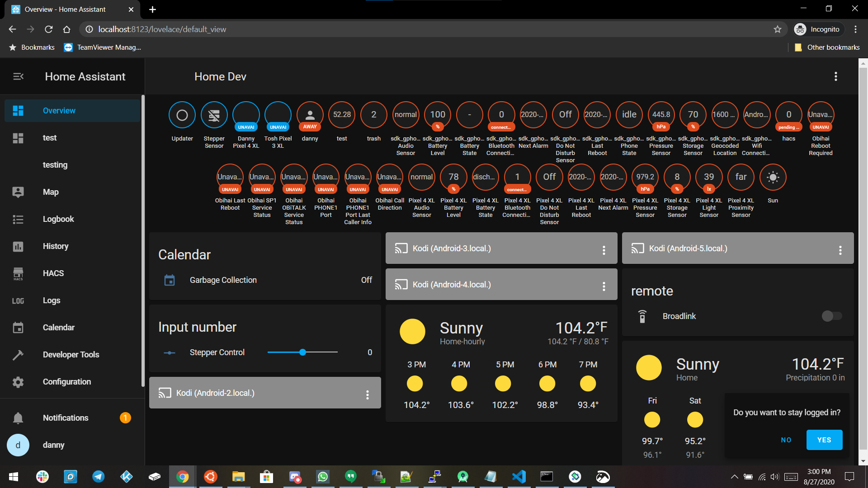Viewport: 868px width, 488px height.
Task: Open the Logbook from the sidebar
Action: click(x=58, y=219)
